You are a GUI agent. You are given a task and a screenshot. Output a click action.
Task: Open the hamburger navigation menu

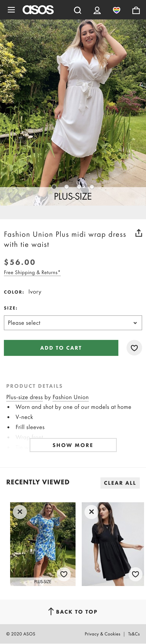tap(11, 10)
